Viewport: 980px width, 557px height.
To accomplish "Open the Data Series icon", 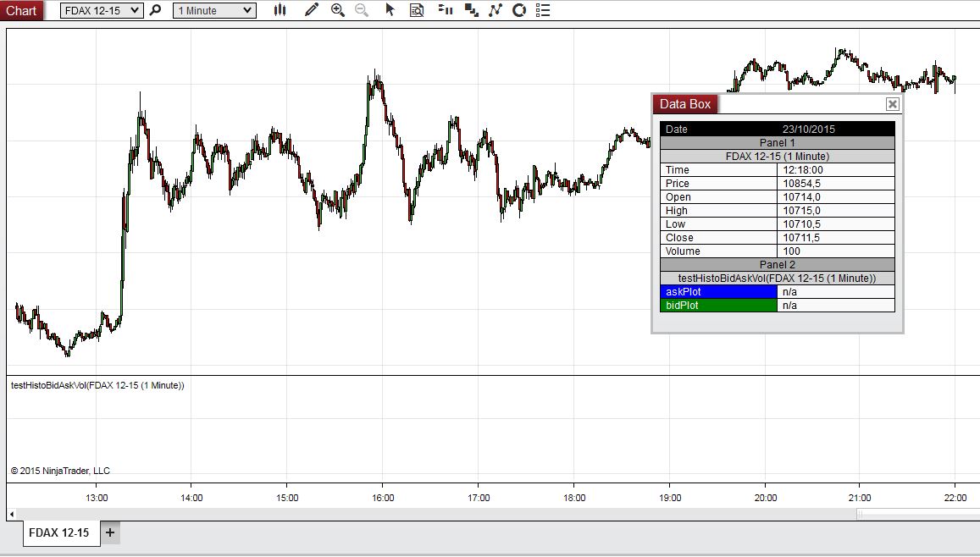I will click(472, 10).
